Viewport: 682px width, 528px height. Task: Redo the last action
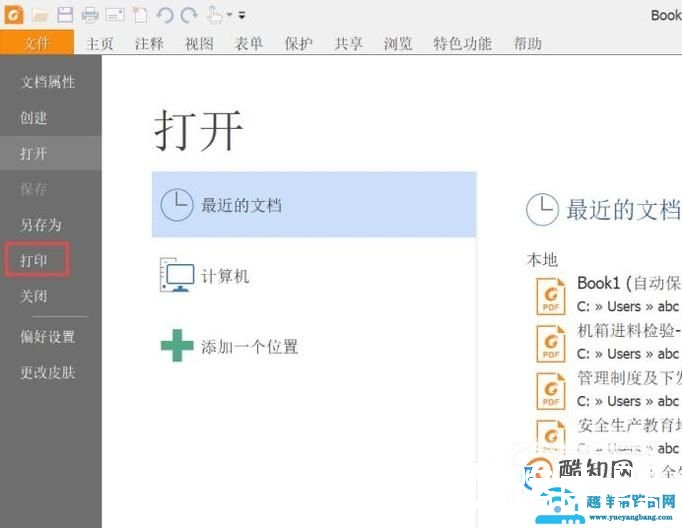[189, 16]
